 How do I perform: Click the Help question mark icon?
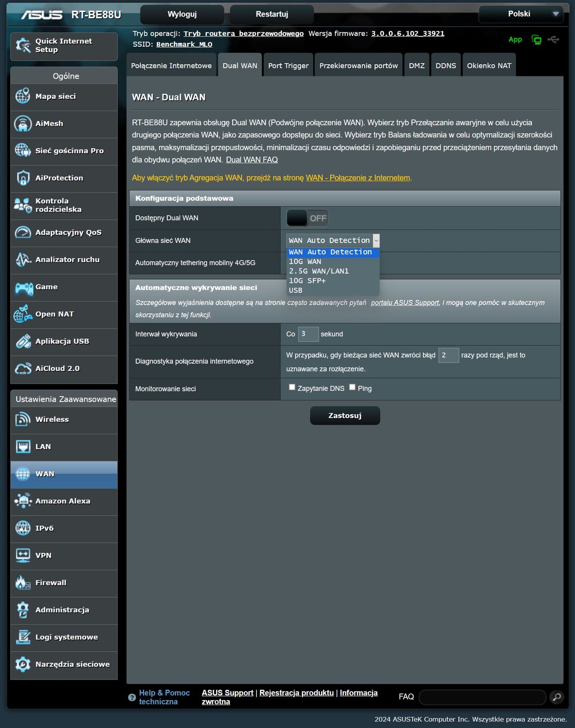click(132, 697)
